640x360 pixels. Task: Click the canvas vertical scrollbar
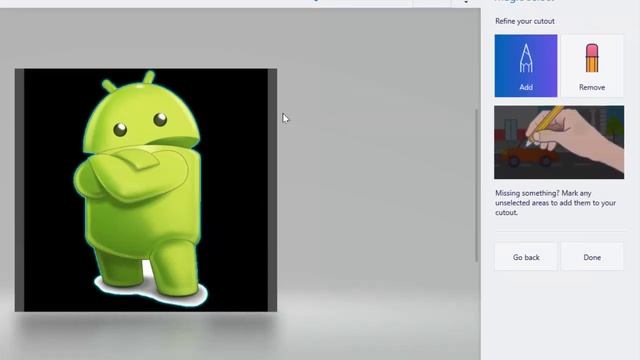(x=476, y=186)
